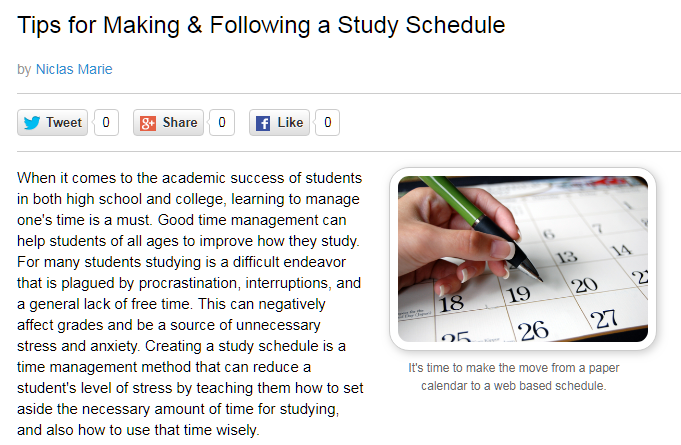Click date 27 on the calendar photo
Viewport: 681px width, 445px height.
click(604, 319)
